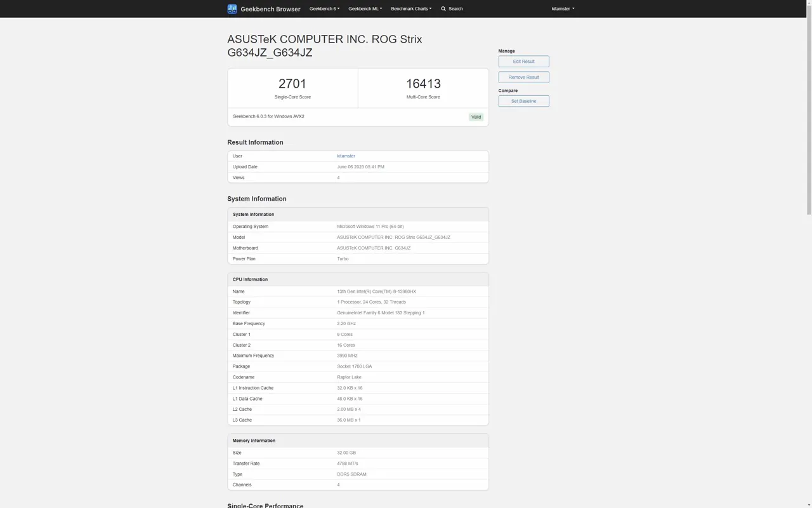Image resolution: width=812 pixels, height=508 pixels.
Task: Click the Channels row label
Action: pyautogui.click(x=242, y=485)
